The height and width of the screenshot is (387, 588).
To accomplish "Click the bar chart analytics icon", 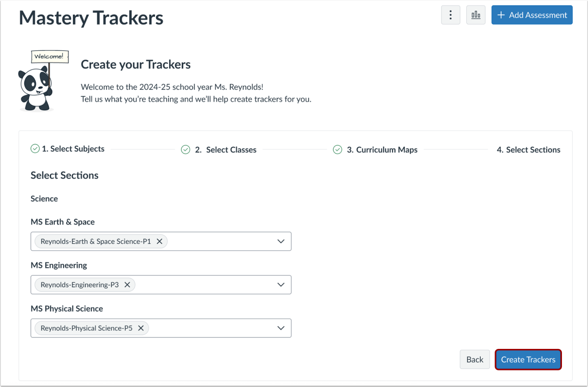I will [476, 15].
